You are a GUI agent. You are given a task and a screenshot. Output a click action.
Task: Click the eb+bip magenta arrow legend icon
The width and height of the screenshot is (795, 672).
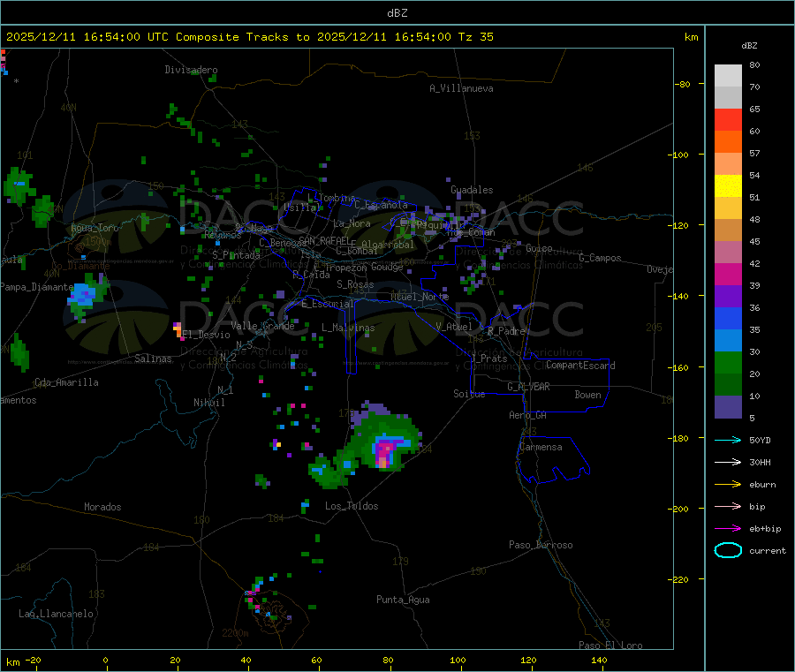[728, 529]
